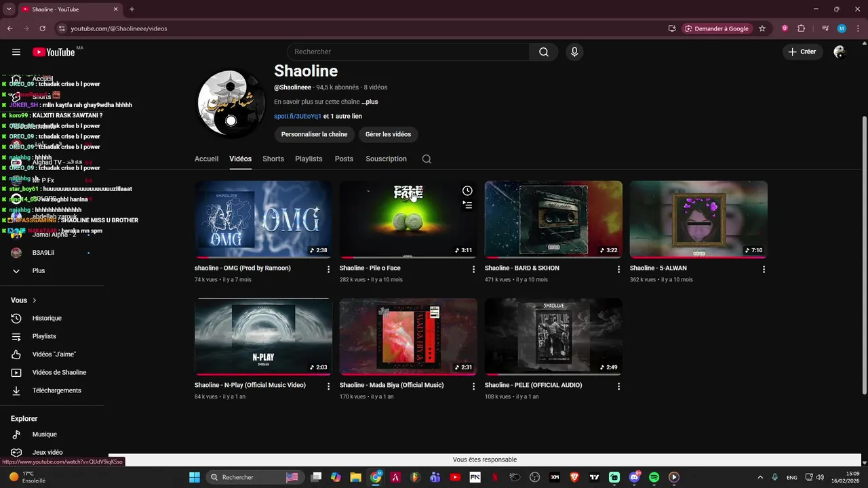Image resolution: width=868 pixels, height=488 pixels.
Task: Open the Chrome three-dot menu
Action: (858, 28)
